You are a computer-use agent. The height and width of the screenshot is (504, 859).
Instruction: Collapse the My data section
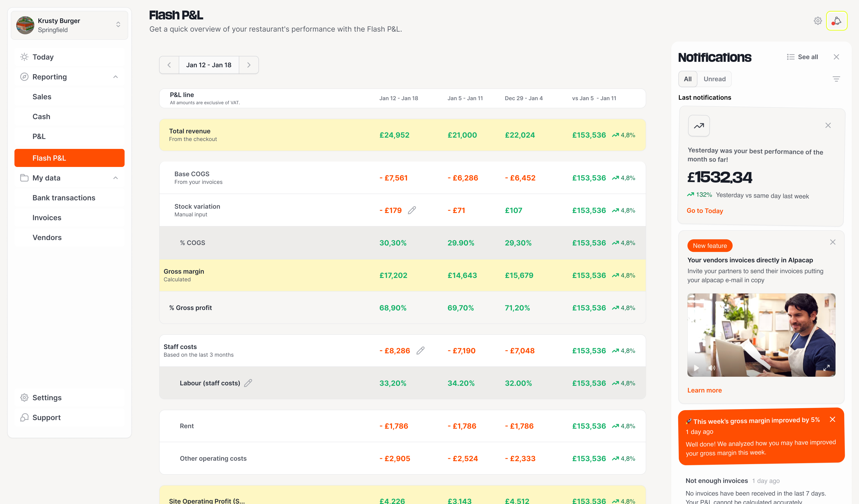116,178
